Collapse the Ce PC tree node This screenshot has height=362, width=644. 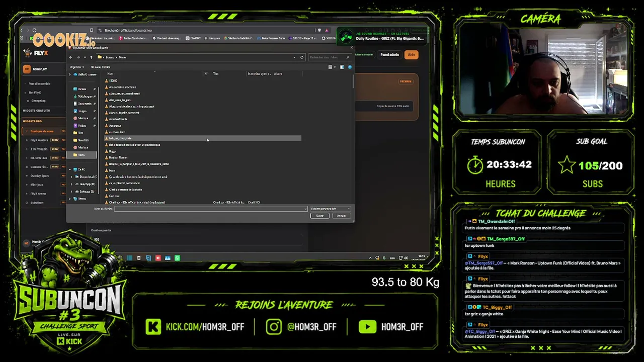(70, 169)
